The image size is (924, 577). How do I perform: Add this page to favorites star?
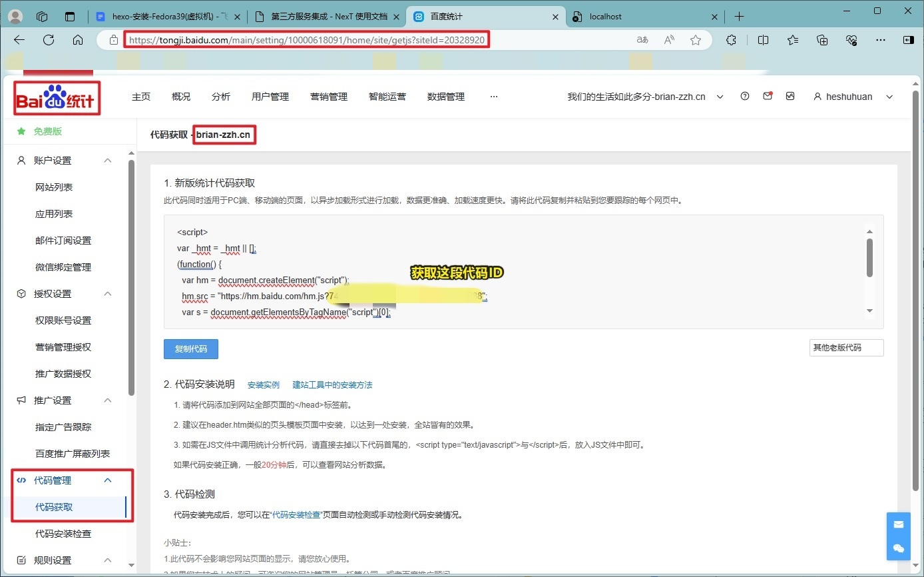tap(696, 40)
